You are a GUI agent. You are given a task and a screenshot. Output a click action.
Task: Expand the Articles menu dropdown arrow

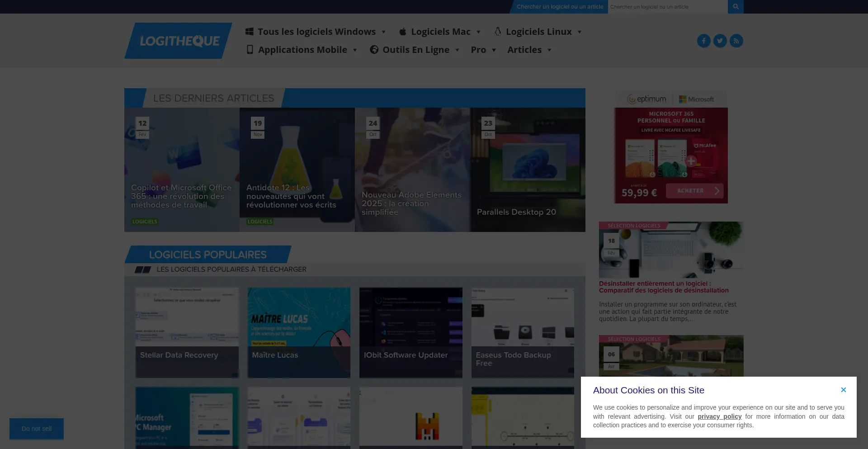pos(549,50)
